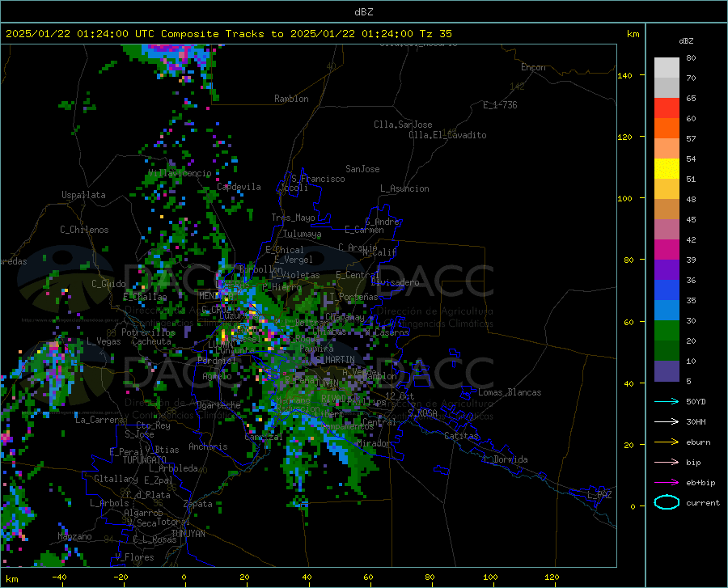Click the 57 dBZ salmon swatch
The image size is (728, 588).
pos(667,149)
